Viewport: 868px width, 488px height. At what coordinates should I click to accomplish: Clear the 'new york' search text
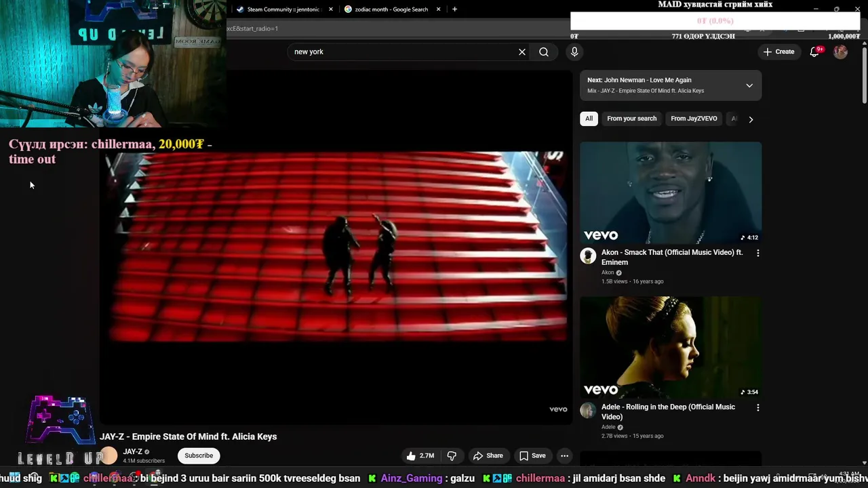click(522, 52)
